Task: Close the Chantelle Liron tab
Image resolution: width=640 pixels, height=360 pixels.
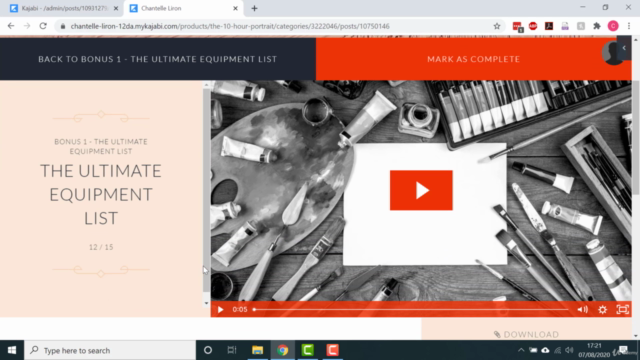Action: click(236, 8)
